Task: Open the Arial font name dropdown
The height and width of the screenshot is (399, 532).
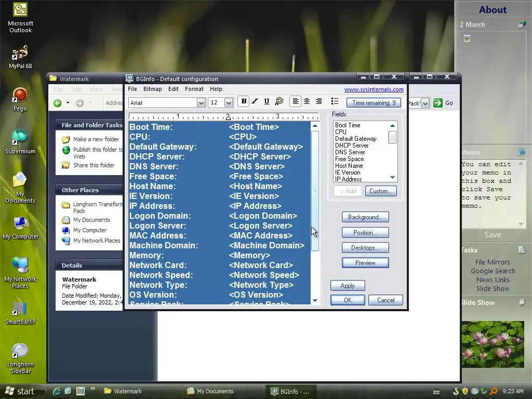Action: tap(201, 103)
